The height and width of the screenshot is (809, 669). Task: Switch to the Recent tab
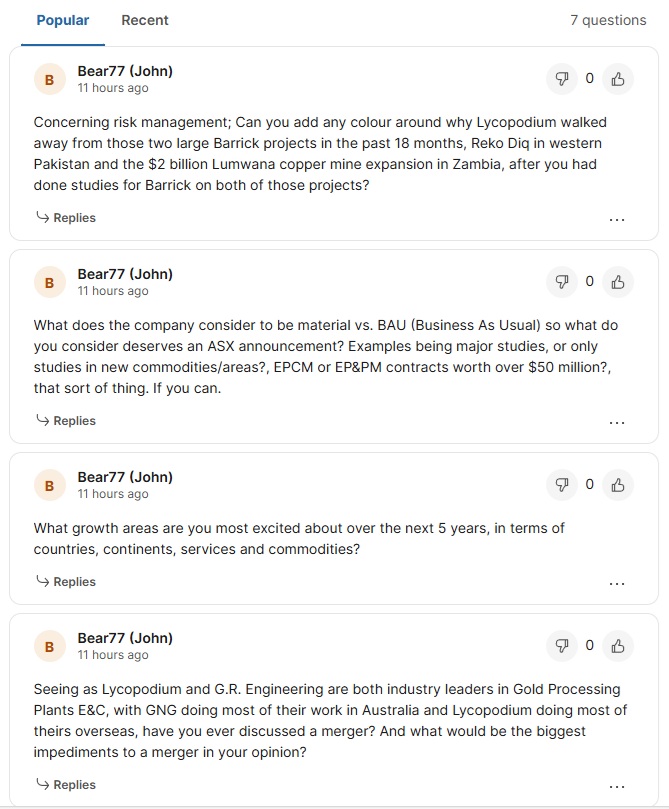[145, 20]
